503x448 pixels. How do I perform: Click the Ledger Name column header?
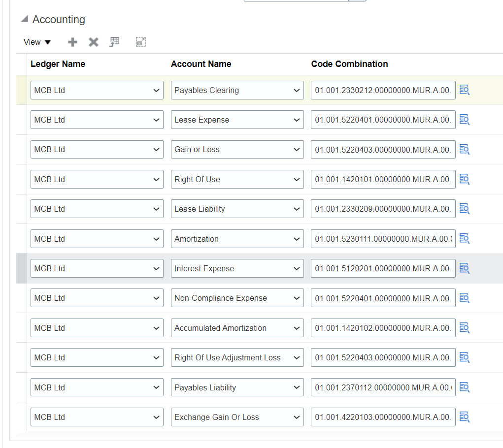(x=58, y=64)
